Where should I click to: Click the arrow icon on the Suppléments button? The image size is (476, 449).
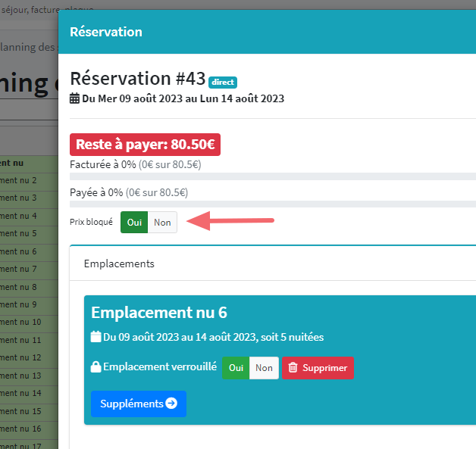pyautogui.click(x=171, y=404)
